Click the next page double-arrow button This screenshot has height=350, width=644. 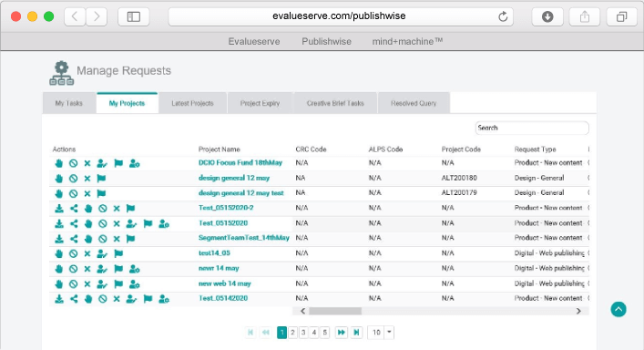341,332
